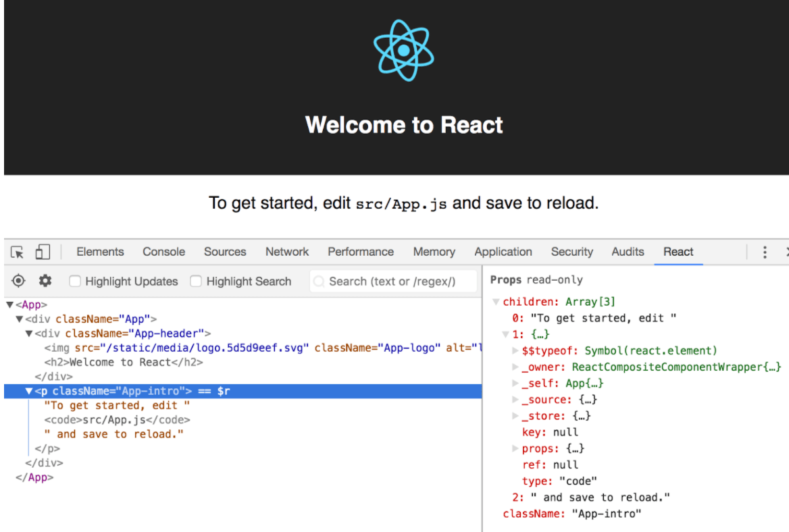
Task: Enable Highlight Updates checkbox
Action: 75,281
